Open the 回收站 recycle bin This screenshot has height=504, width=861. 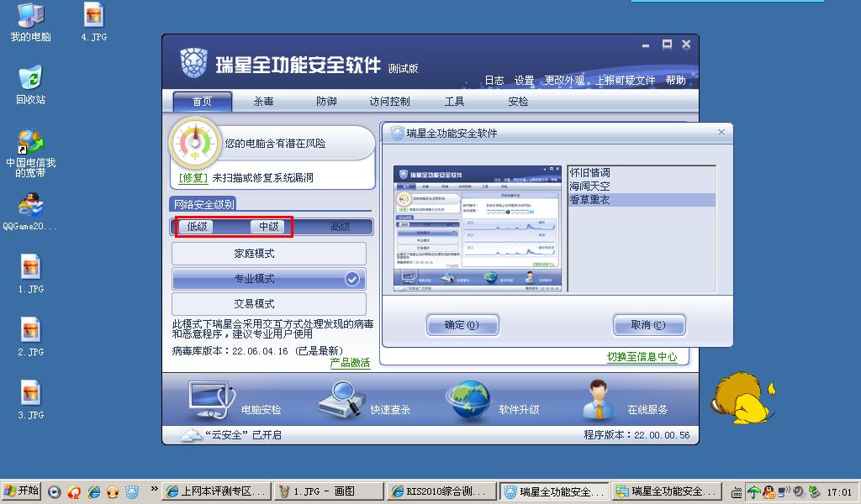point(30,85)
